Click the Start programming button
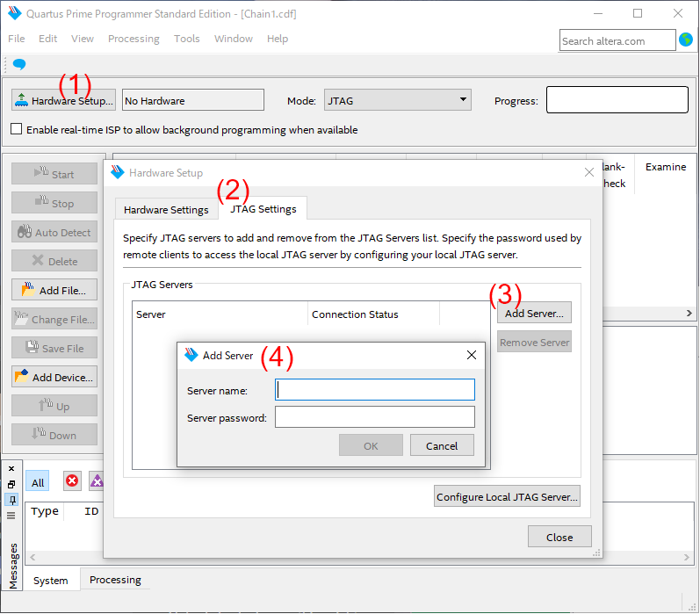 [x=54, y=173]
